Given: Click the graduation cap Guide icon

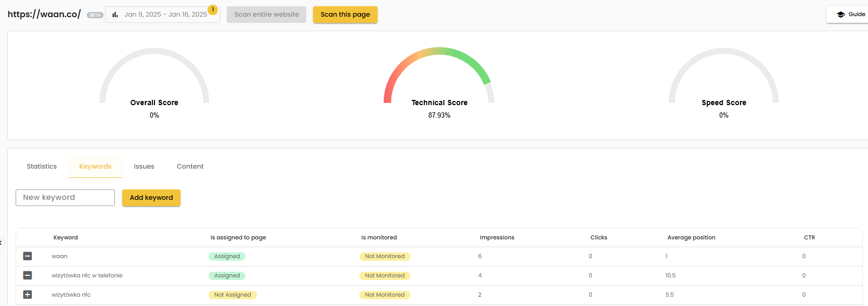Looking at the screenshot, I should [x=840, y=15].
